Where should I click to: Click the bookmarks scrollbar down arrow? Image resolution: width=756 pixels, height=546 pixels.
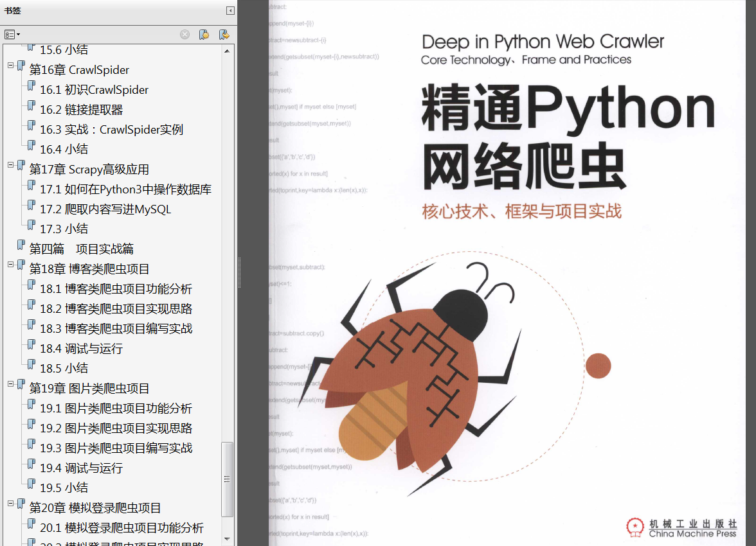coord(227,539)
